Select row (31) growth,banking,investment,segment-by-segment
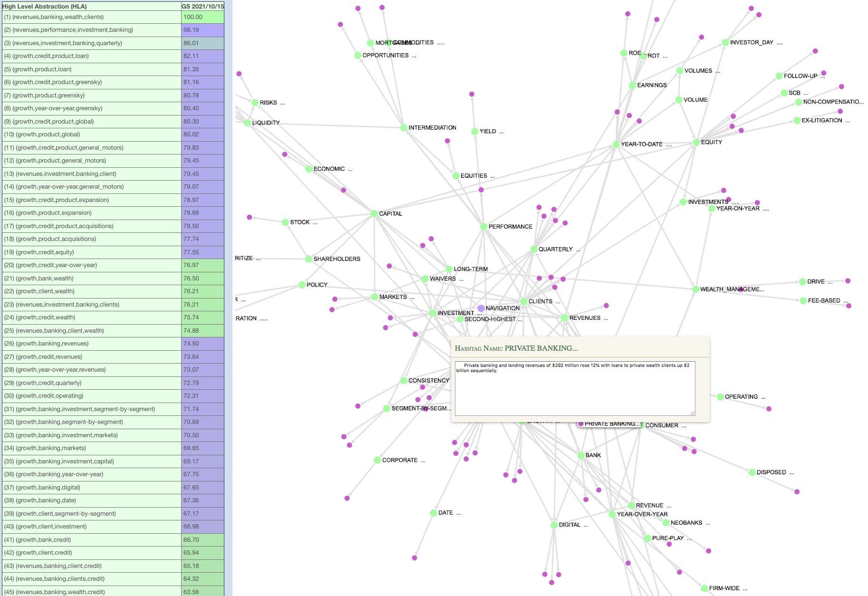This screenshot has height=596, width=868. [x=91, y=409]
